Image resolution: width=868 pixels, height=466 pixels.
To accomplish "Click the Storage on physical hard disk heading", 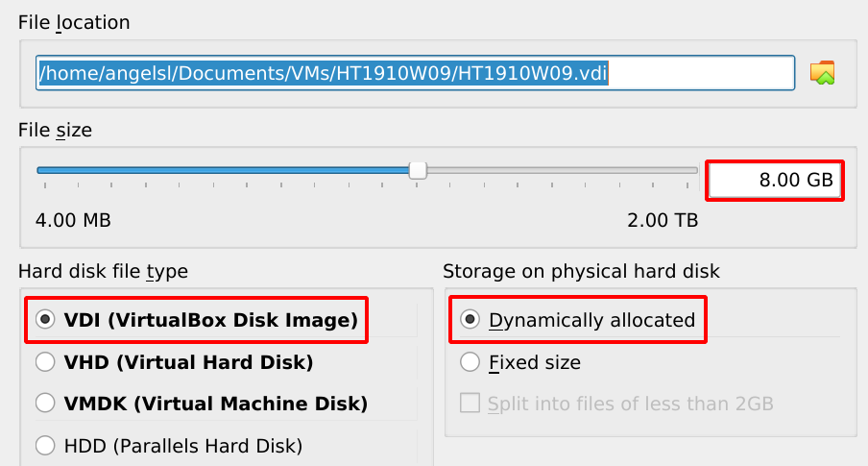I will (x=581, y=272).
